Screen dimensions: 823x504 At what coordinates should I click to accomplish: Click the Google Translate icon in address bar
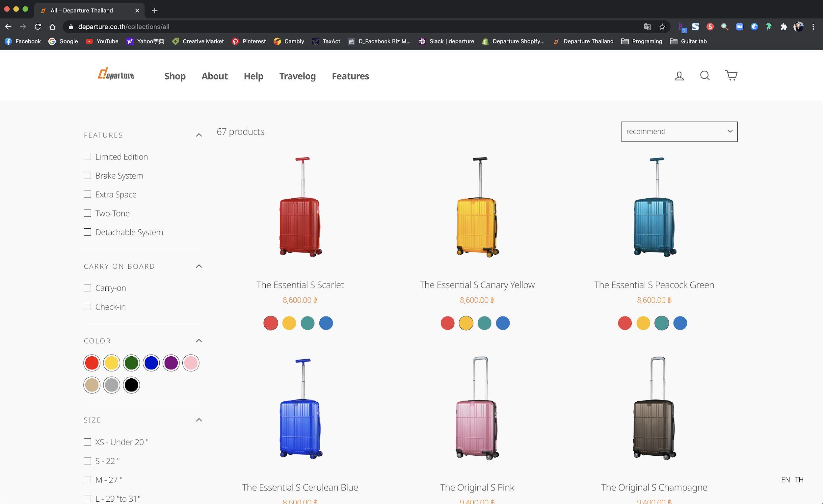[647, 27]
